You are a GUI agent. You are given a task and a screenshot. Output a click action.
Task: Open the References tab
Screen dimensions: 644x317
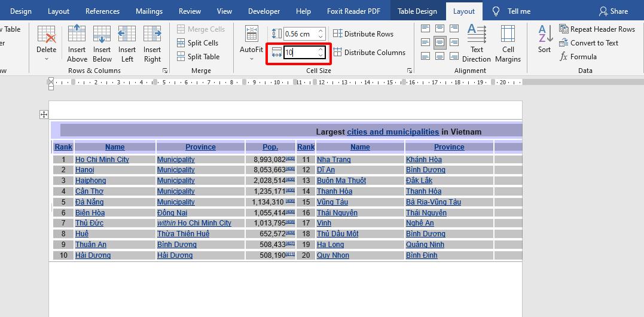click(102, 11)
